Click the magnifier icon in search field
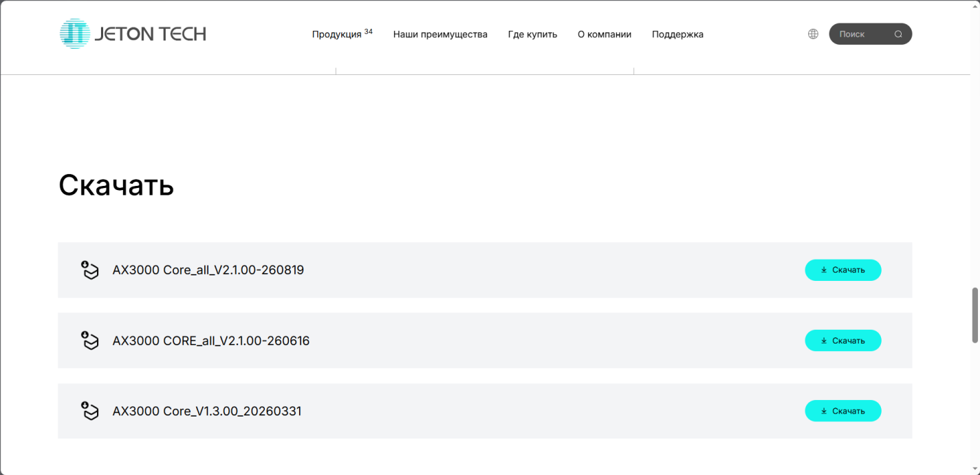980x475 pixels. (x=898, y=34)
